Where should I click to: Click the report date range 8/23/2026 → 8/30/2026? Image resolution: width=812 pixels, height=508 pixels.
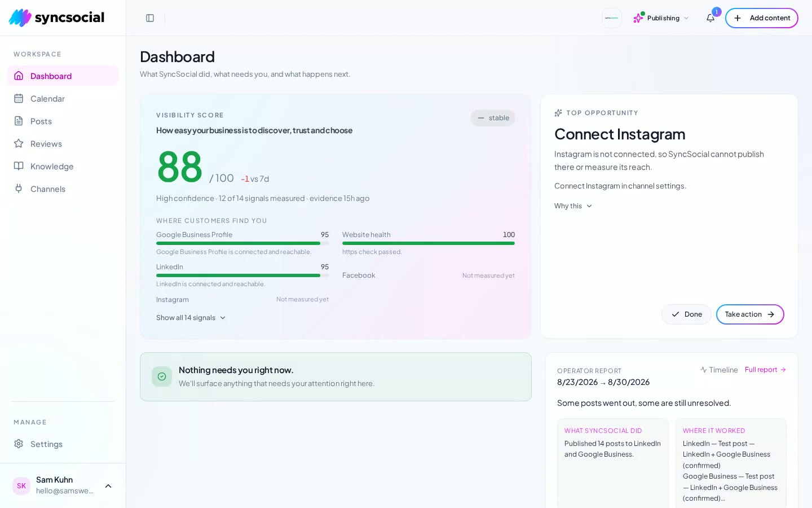pos(603,382)
